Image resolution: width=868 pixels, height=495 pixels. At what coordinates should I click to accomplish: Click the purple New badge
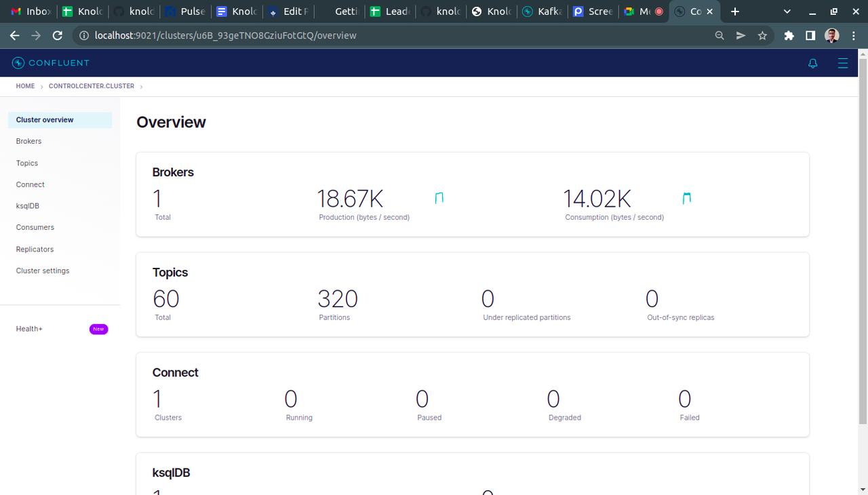(98, 329)
